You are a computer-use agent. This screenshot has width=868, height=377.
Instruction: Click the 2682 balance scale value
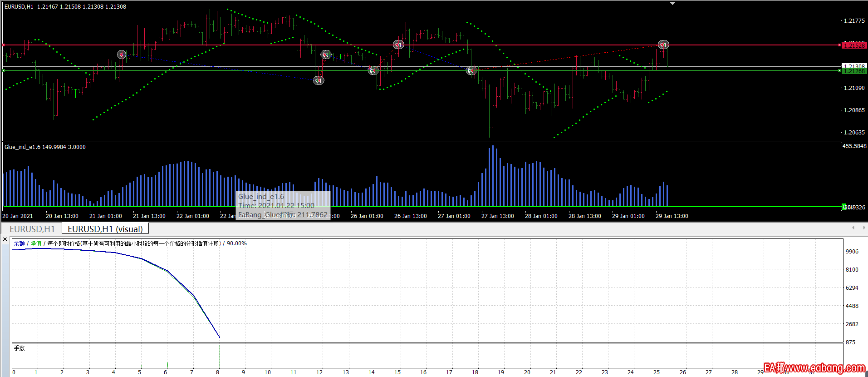pos(852,324)
